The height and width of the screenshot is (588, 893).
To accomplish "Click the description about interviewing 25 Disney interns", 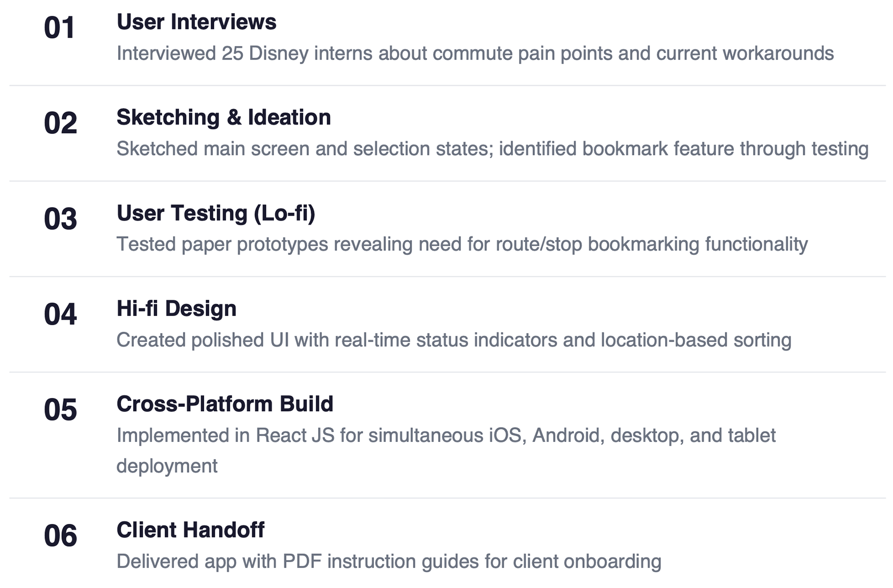I will click(x=475, y=53).
